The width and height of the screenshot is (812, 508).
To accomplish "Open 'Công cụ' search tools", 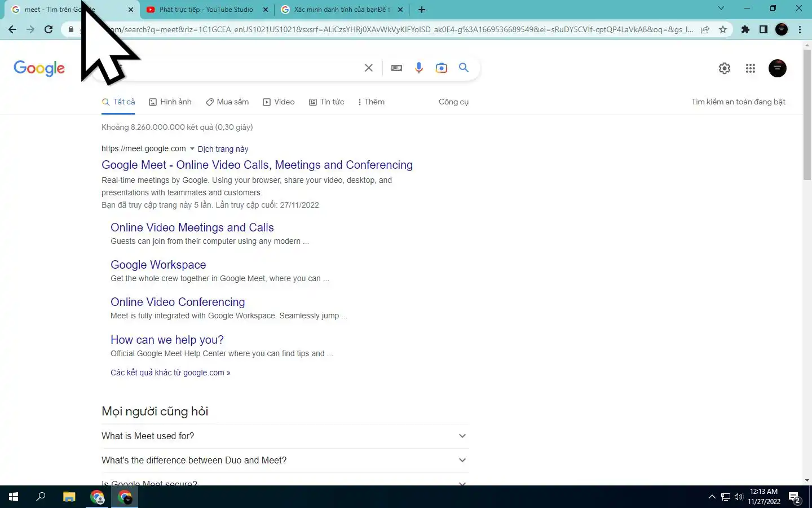I will pos(453,102).
